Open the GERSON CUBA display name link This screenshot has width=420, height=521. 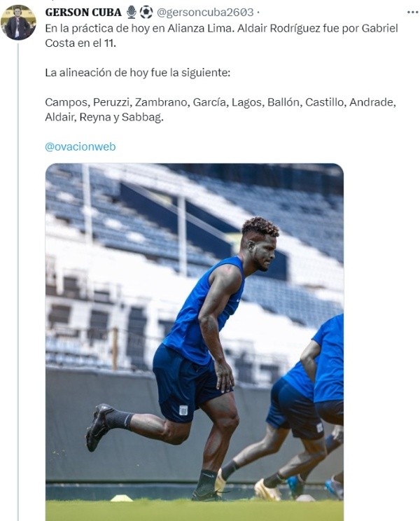coord(83,12)
